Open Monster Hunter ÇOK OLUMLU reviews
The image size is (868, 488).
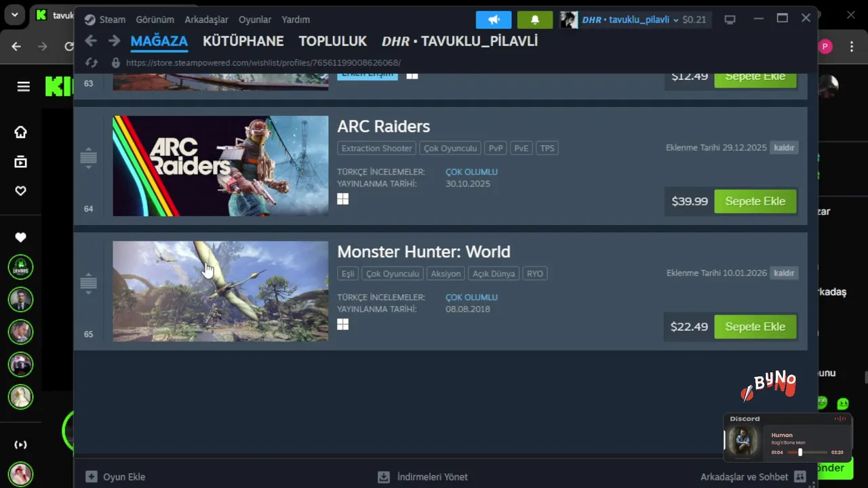pyautogui.click(x=471, y=298)
